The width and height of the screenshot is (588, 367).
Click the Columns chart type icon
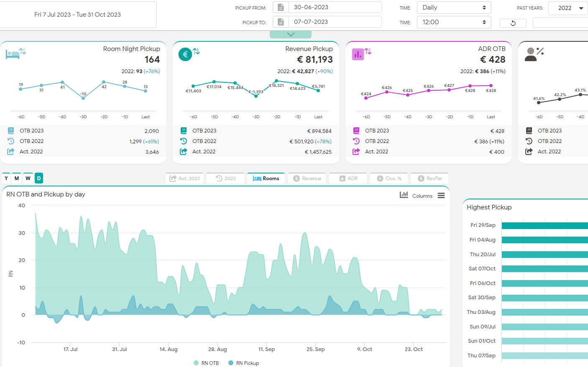pyautogui.click(x=404, y=195)
